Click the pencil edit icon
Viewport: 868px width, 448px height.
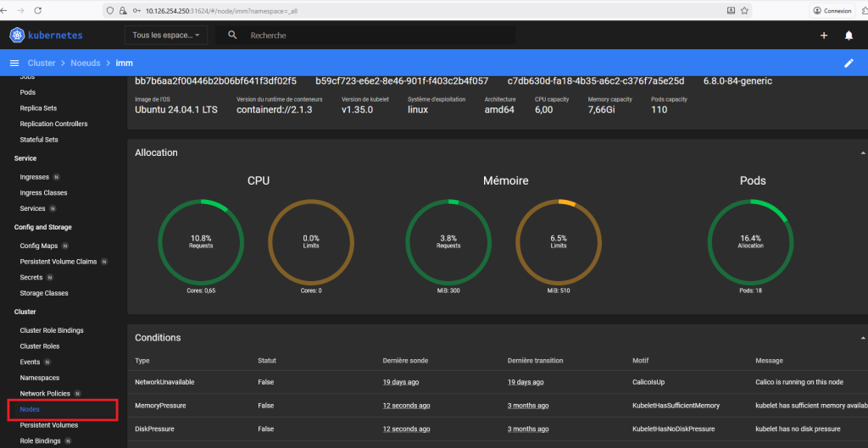click(849, 64)
